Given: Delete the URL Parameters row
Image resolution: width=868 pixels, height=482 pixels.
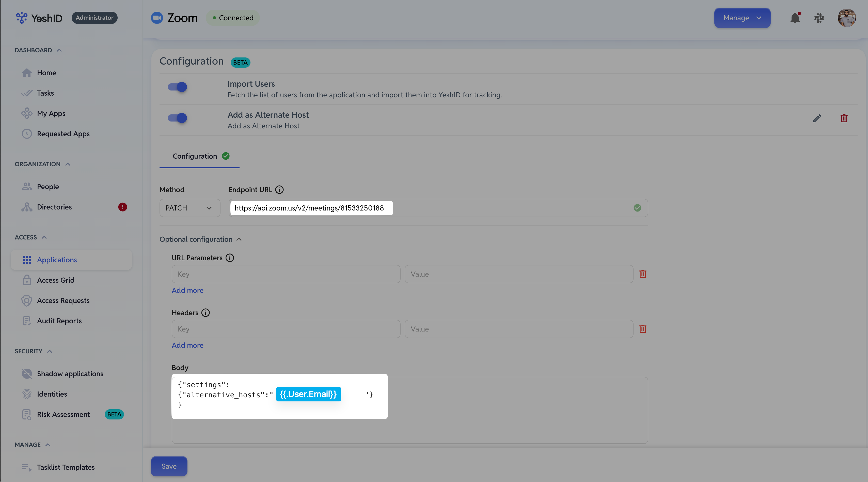Looking at the screenshot, I should click(643, 274).
